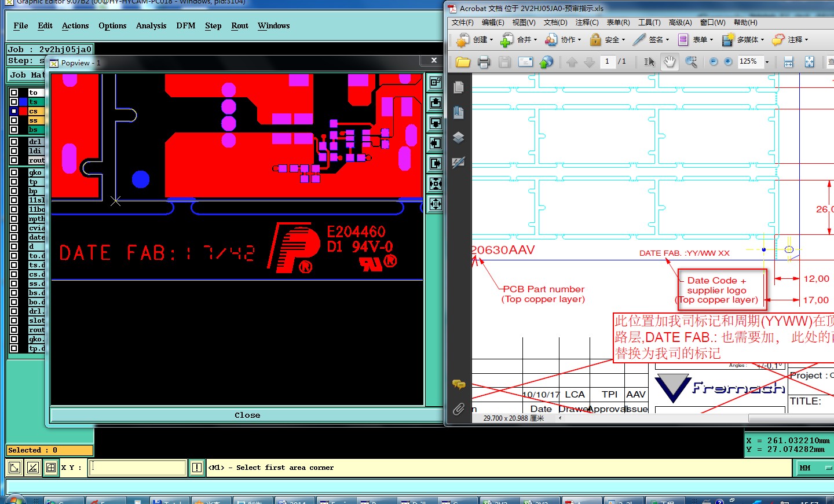The height and width of the screenshot is (504, 834).
Task: Open the Acrobat Attachments paperclip panel
Action: click(458, 409)
